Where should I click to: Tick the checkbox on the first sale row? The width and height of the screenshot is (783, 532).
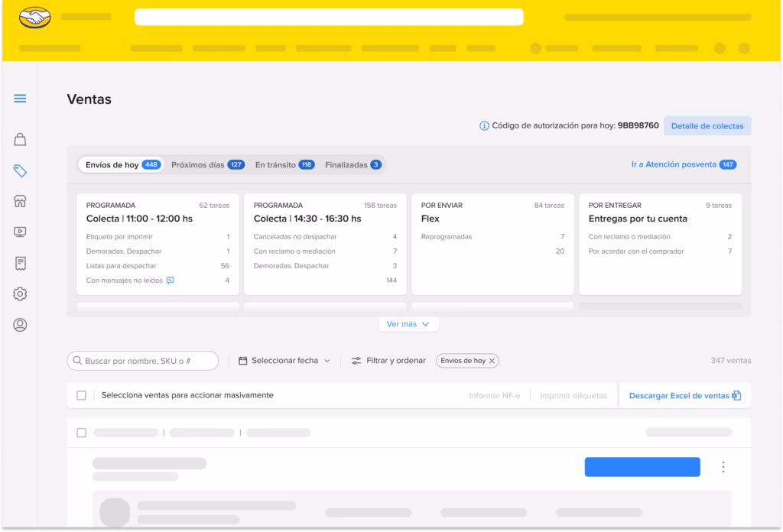pos(81,433)
